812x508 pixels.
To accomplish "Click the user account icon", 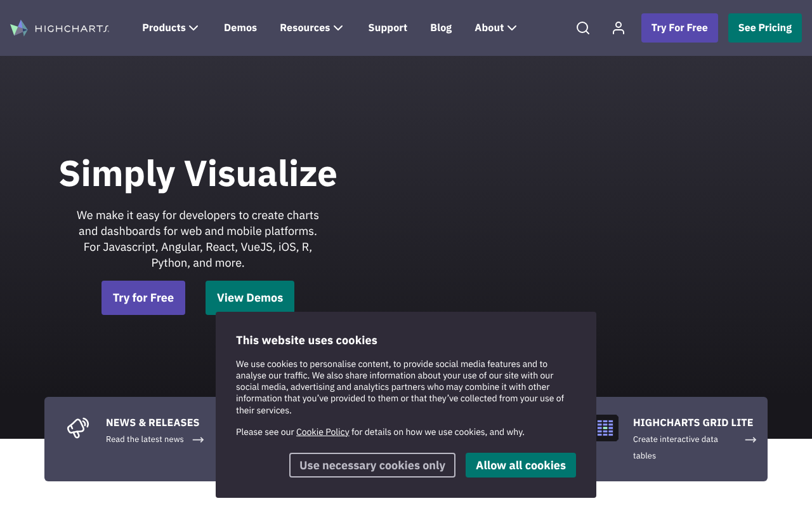I will click(618, 28).
